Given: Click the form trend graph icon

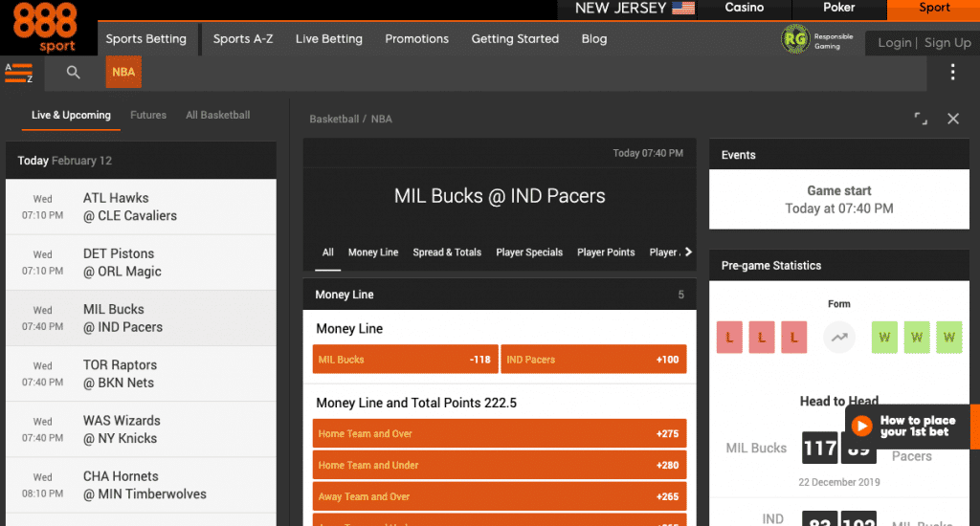Looking at the screenshot, I should 839,337.
